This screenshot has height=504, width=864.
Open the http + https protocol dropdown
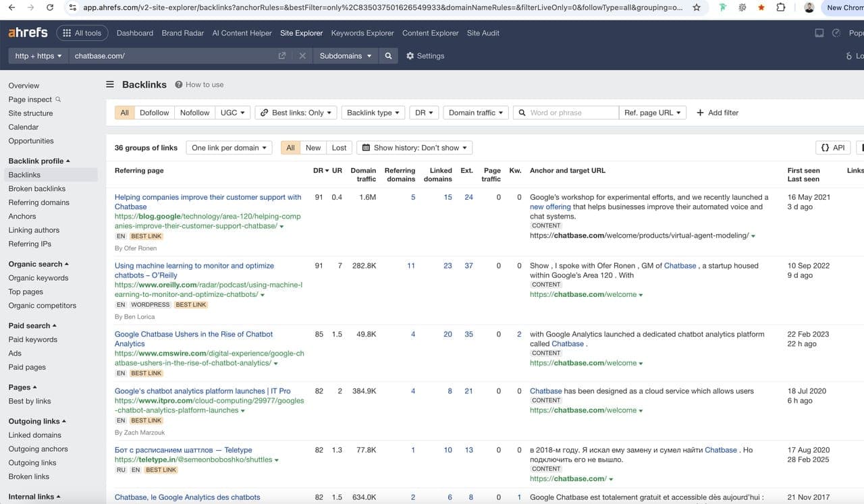click(38, 56)
